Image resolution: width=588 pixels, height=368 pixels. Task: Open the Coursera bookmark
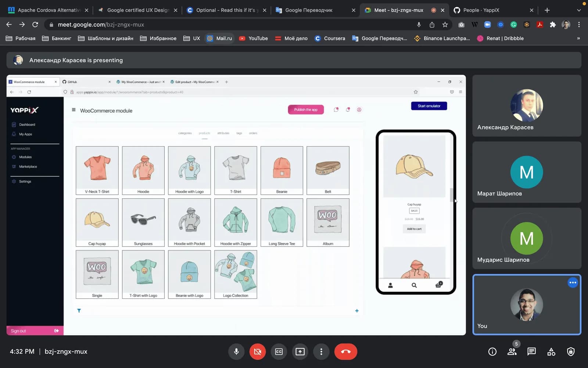(x=330, y=38)
